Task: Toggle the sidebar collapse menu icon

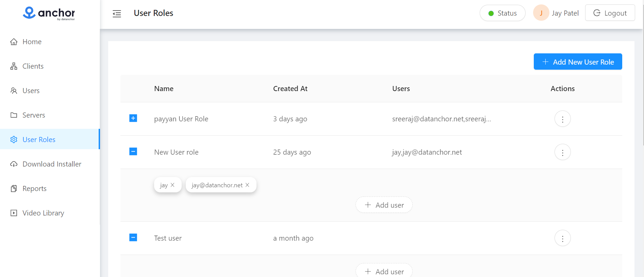Action: point(117,14)
